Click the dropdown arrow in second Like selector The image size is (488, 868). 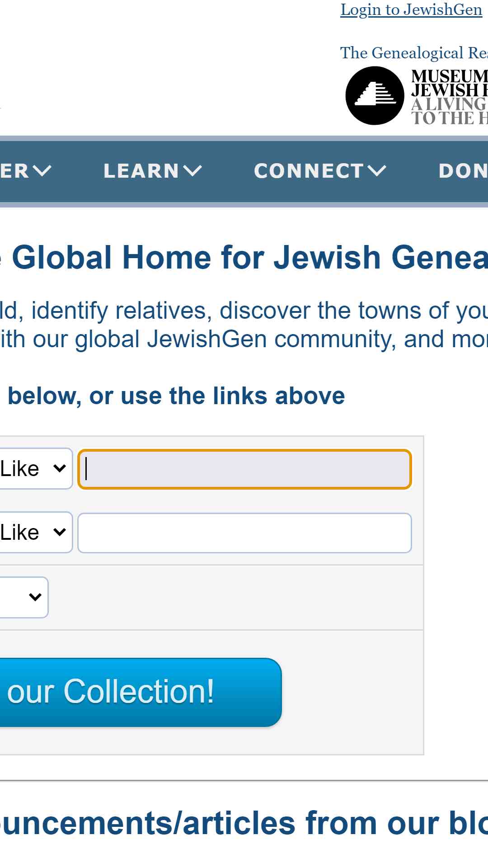point(60,532)
